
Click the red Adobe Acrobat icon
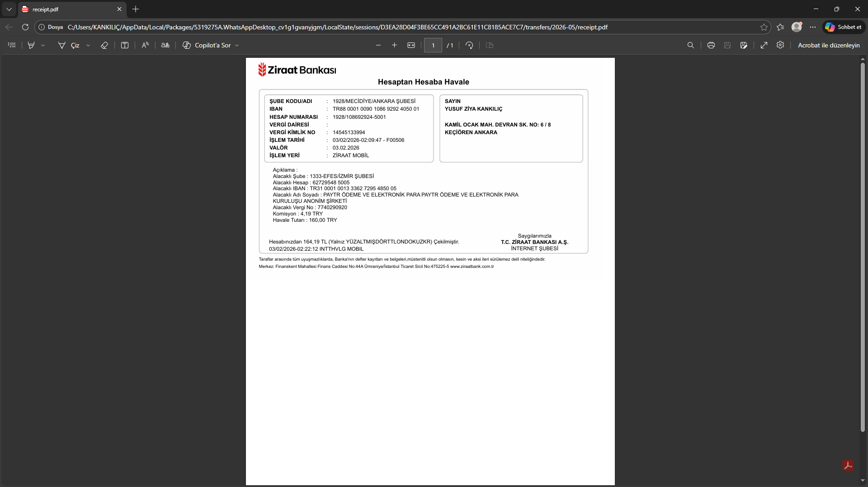(848, 465)
